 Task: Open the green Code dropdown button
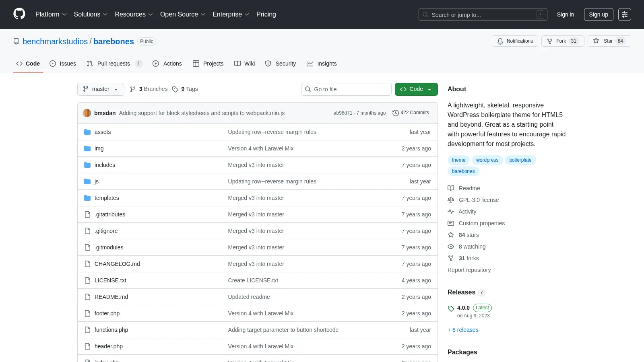click(x=416, y=89)
